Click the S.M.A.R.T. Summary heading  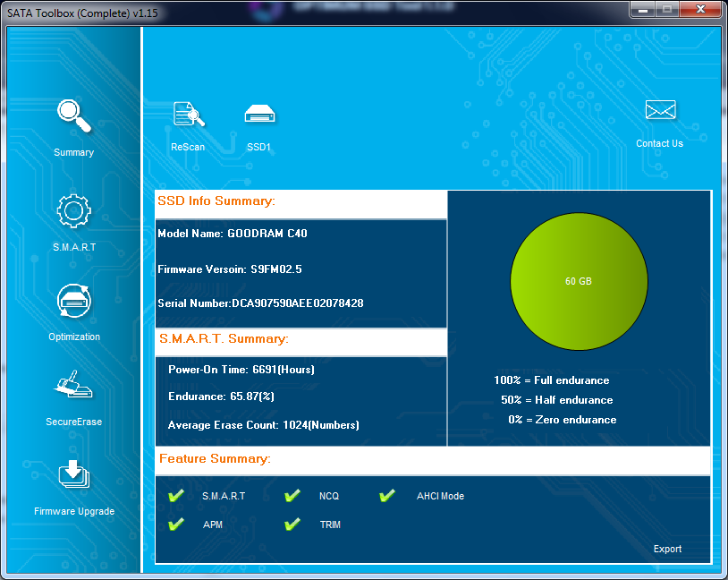coord(224,338)
